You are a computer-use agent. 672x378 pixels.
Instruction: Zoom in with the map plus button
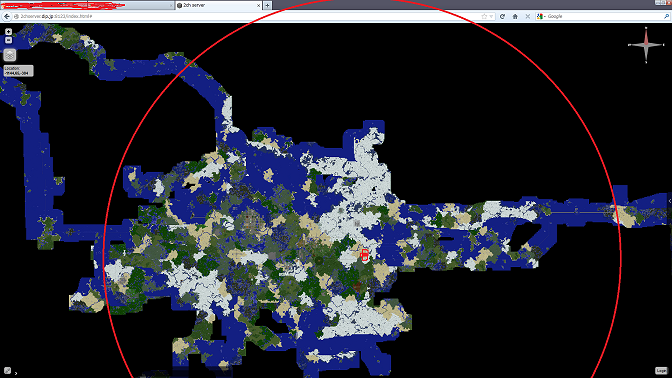8,32
